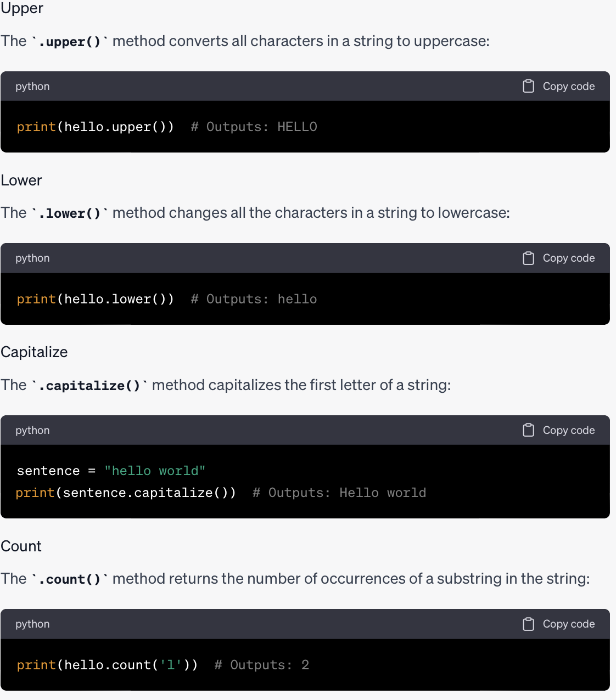Screen dimensions: 616x700
Task: Click the print(hello.upper()) code line
Action: 96,127
